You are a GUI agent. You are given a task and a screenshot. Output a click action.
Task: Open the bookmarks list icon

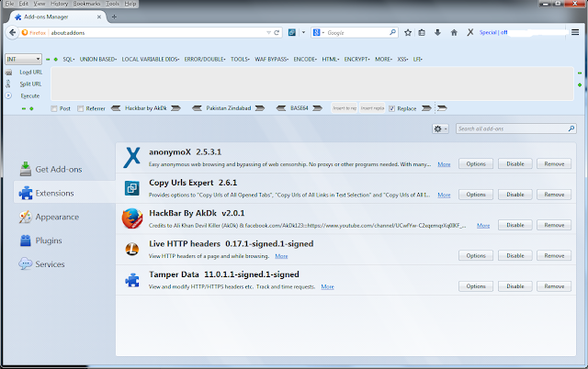point(422,33)
